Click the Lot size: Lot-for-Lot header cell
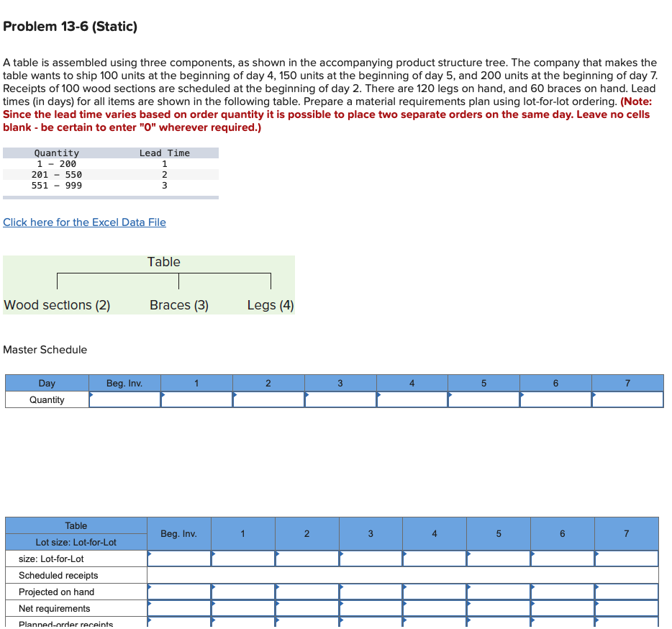The image size is (672, 629). pos(76,542)
